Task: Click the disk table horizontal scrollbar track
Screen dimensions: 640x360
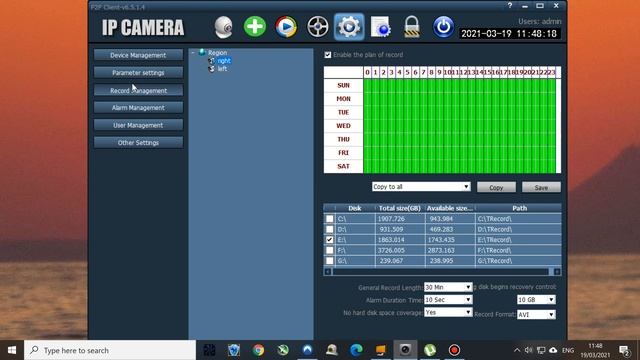Action: click(x=442, y=272)
